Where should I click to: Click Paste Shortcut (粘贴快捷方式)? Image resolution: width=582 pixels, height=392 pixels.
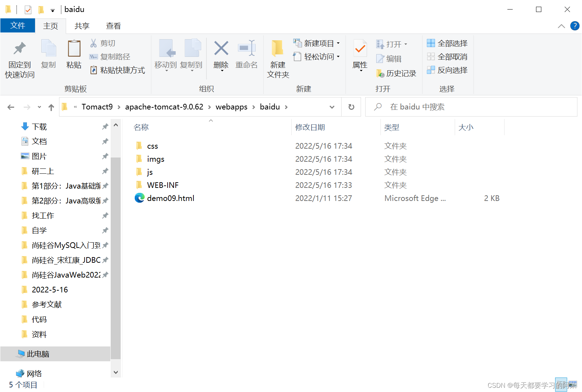point(117,70)
